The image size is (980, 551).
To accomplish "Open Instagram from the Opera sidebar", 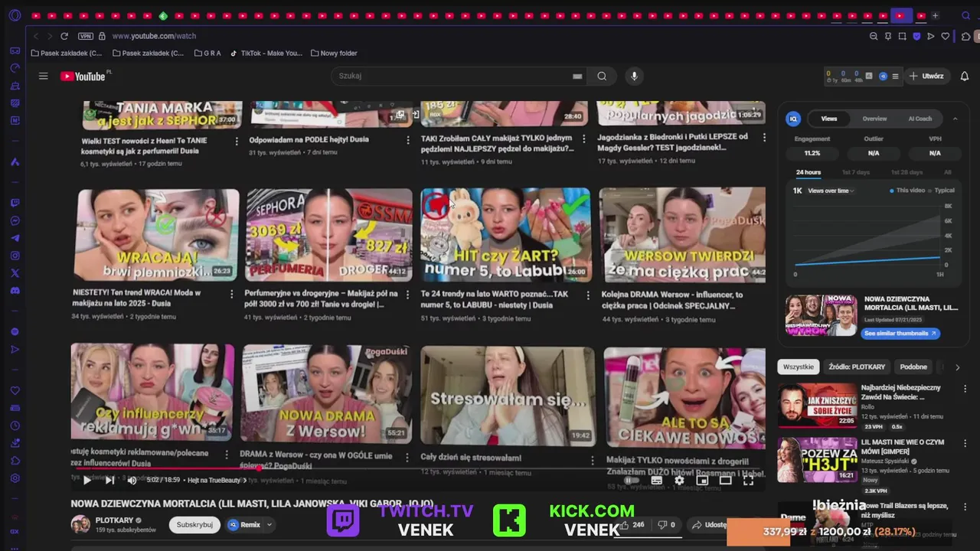I will click(x=15, y=256).
